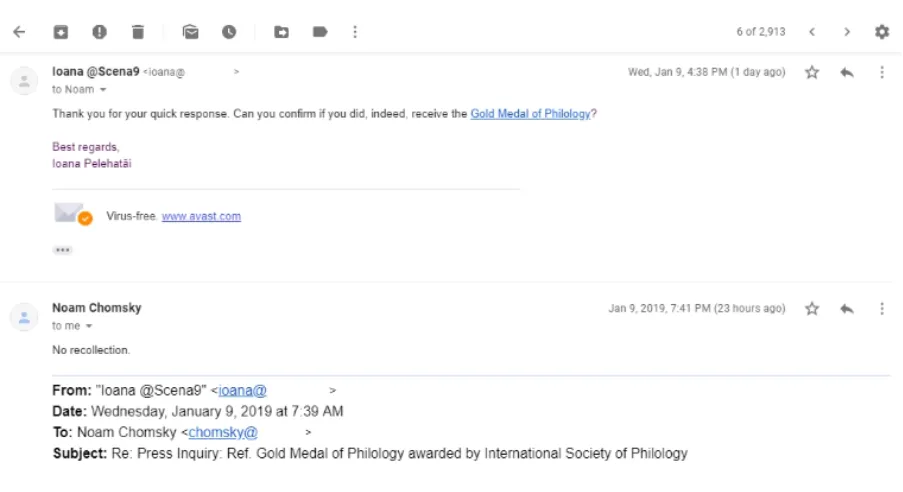Star Noam Chomsky's reply message
This screenshot has width=903, height=492.
click(x=812, y=309)
